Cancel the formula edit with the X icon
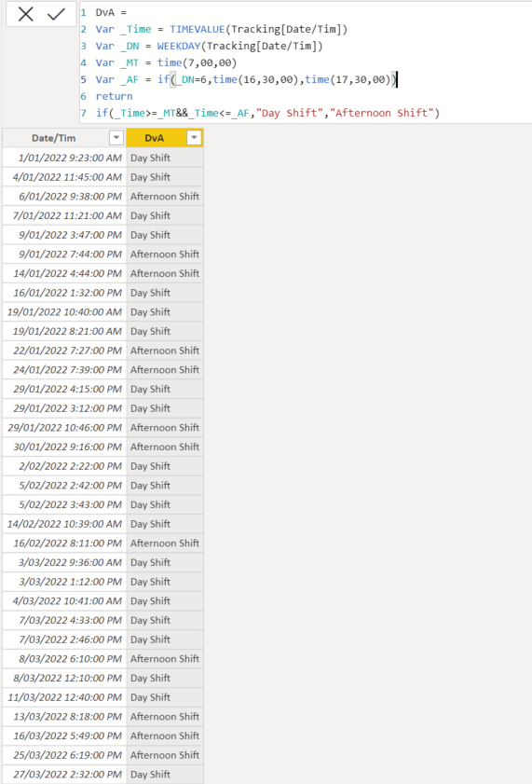This screenshot has height=784, width=532. click(25, 14)
